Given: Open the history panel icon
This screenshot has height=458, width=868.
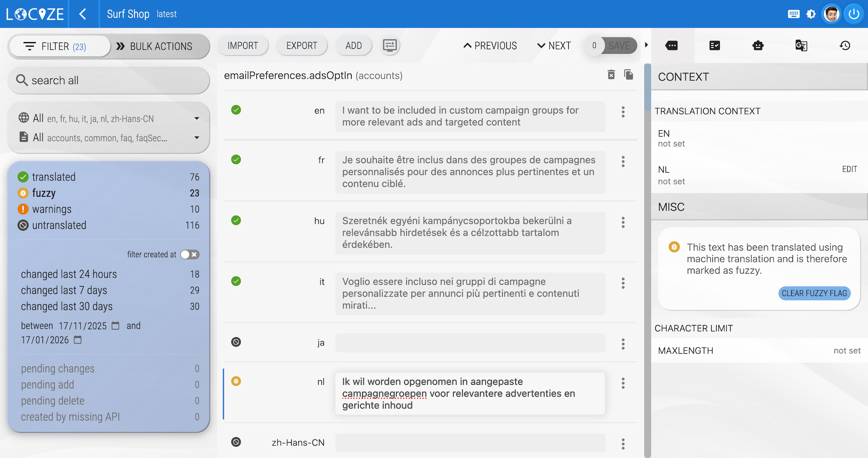Looking at the screenshot, I should click(844, 45).
